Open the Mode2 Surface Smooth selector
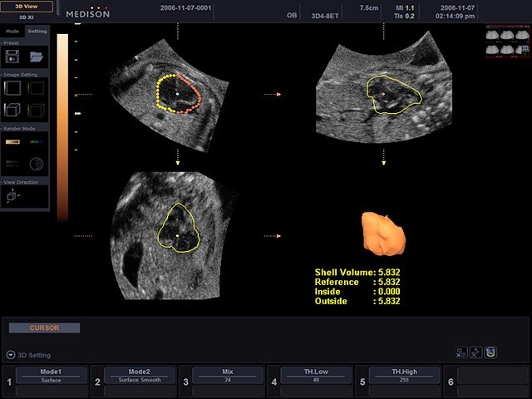The image size is (532, 399). click(x=140, y=377)
